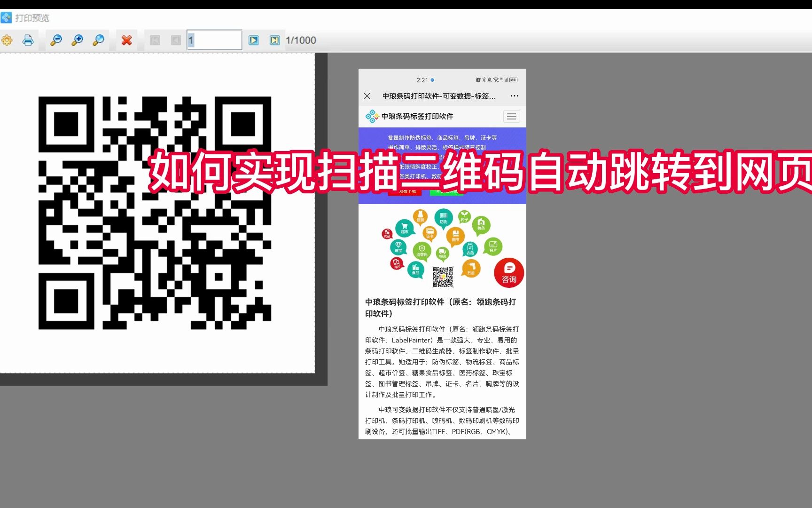Click the 物流 truck bubble
This screenshot has height=508, width=812.
(443, 254)
